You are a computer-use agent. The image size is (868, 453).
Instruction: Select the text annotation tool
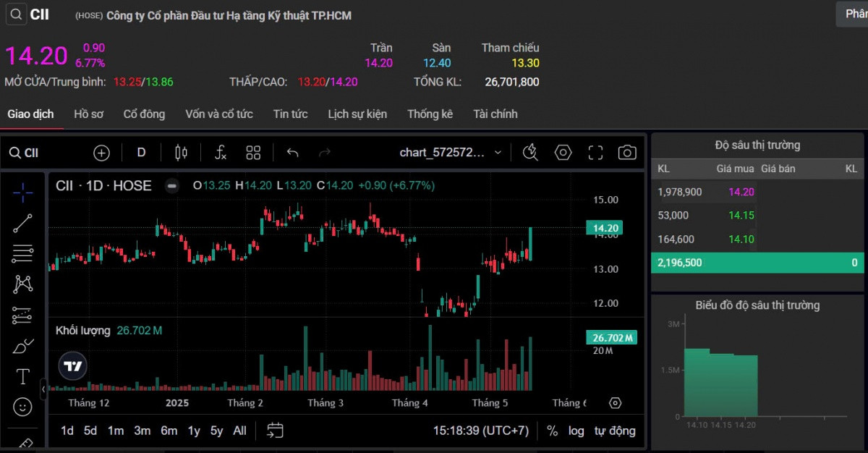pos(22,376)
